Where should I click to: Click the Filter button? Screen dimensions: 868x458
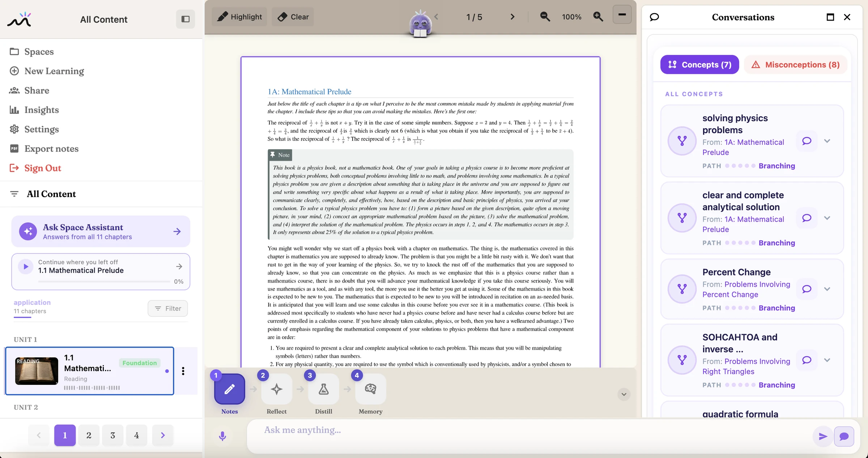pos(168,308)
